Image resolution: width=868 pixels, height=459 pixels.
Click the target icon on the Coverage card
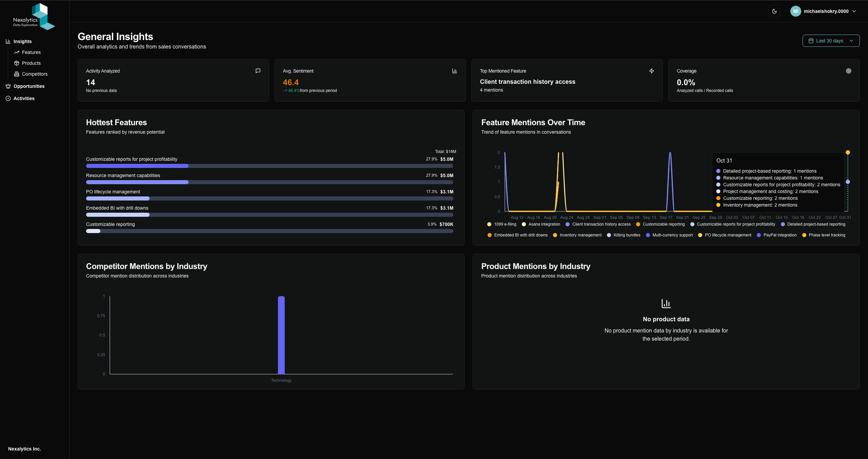click(x=848, y=71)
